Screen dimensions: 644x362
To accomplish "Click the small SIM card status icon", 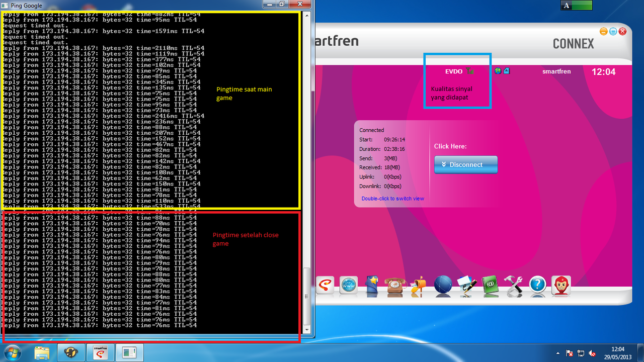I will tap(507, 71).
